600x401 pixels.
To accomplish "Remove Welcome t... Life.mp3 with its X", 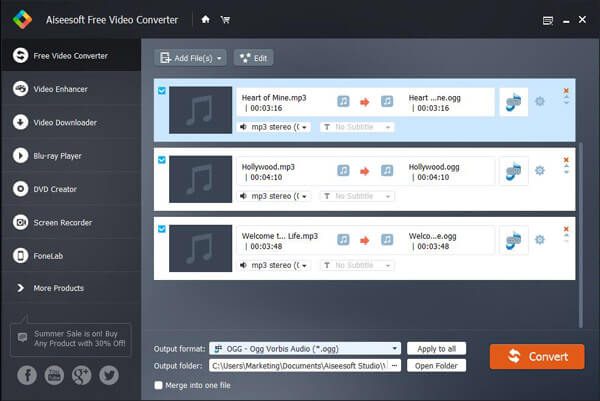I will click(566, 229).
